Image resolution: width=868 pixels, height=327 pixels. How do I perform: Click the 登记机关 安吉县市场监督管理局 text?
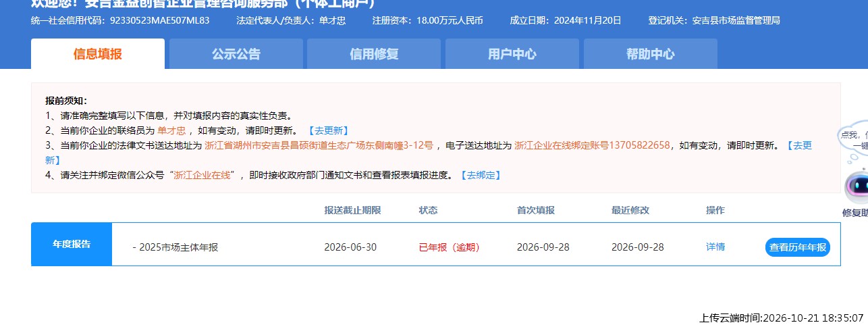click(x=714, y=20)
